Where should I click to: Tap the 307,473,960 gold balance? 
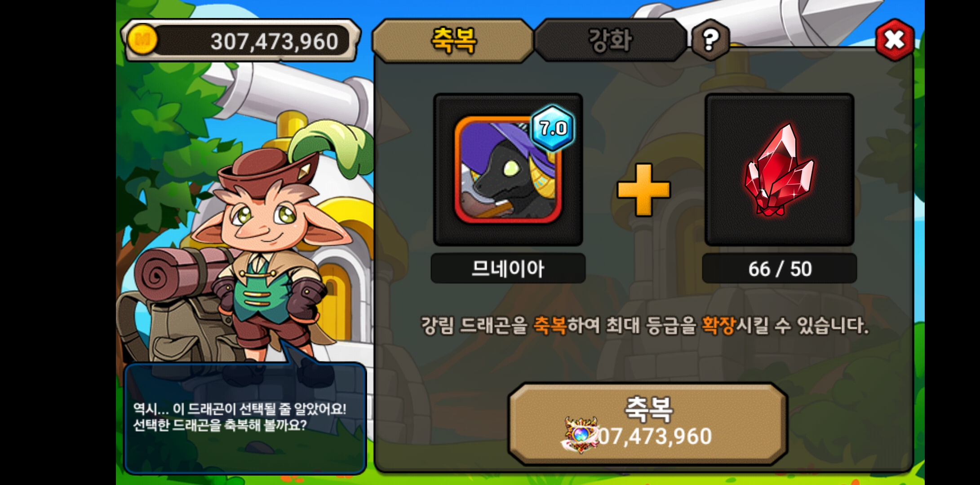[275, 41]
